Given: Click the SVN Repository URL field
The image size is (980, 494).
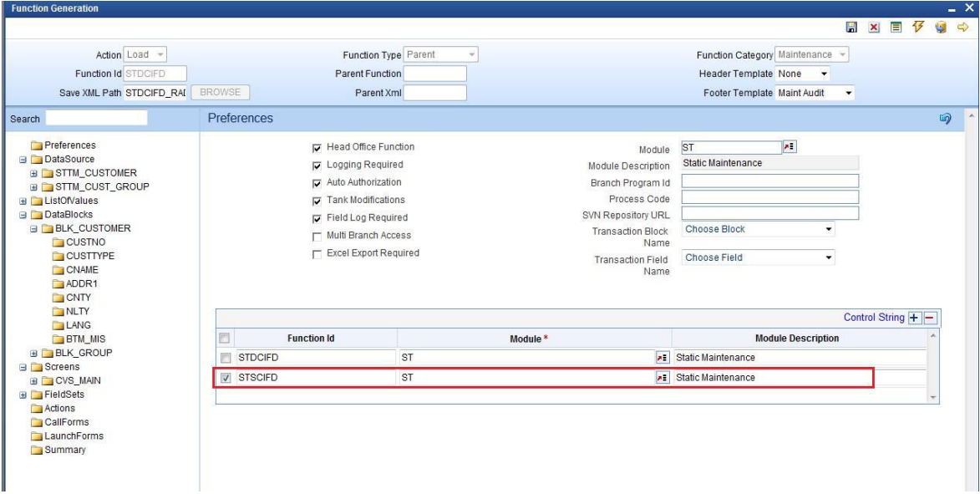Looking at the screenshot, I should (770, 214).
